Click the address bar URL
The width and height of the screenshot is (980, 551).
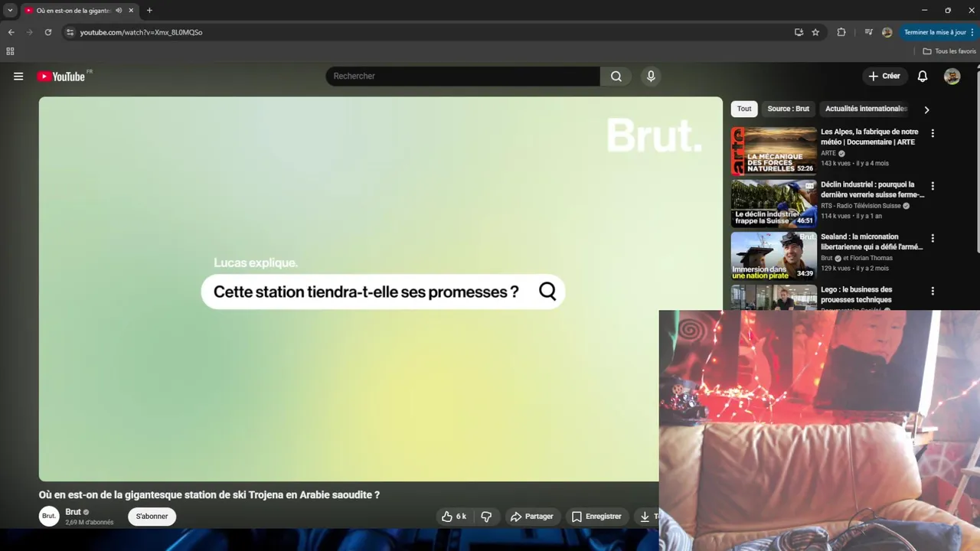click(141, 32)
